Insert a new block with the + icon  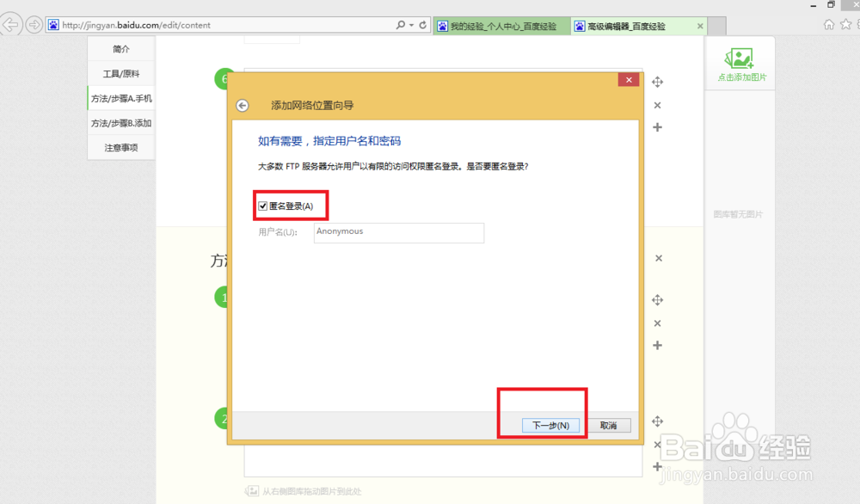tap(657, 127)
